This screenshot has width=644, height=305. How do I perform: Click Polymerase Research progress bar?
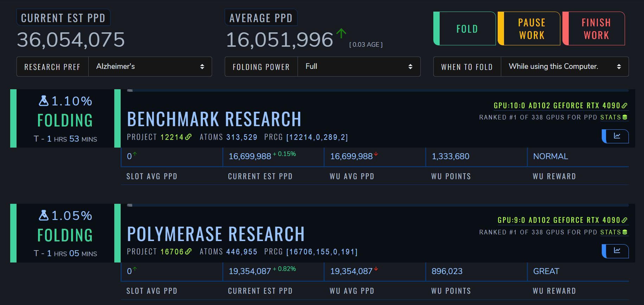(378, 205)
